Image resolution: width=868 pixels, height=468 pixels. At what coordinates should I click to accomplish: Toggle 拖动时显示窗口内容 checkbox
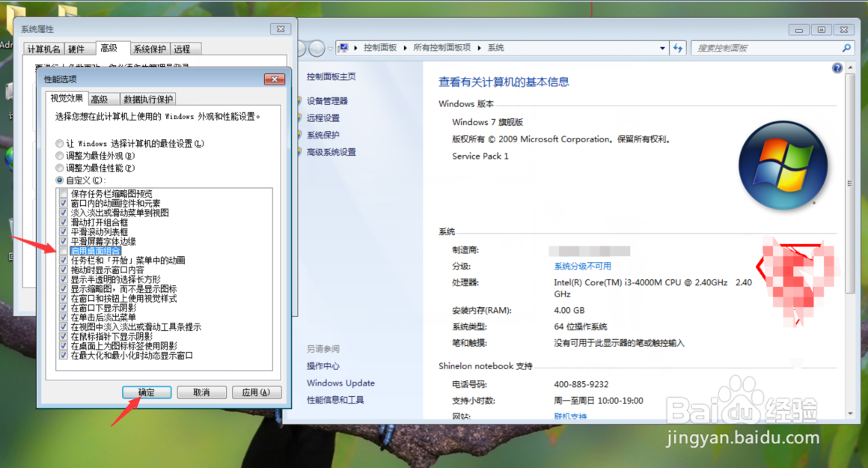tap(64, 270)
